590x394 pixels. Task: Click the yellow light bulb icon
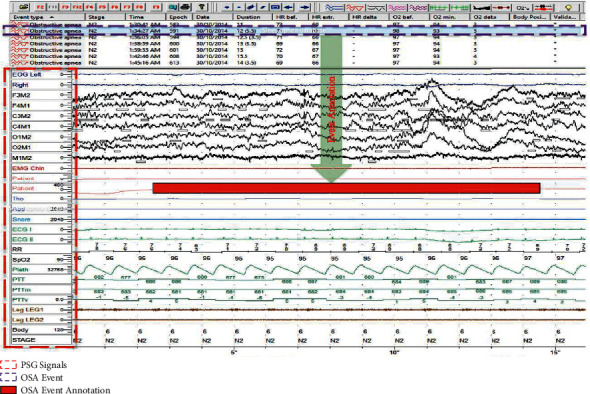pyautogui.click(x=568, y=7)
